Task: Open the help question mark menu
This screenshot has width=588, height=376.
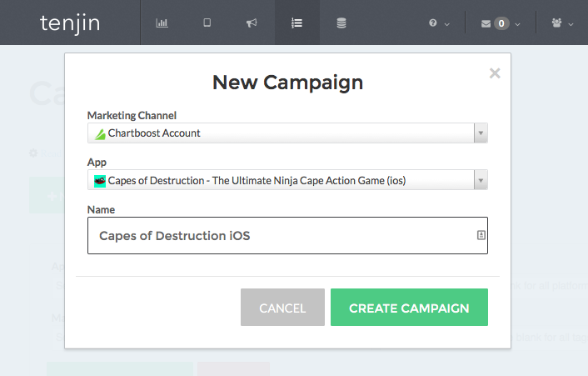Action: pyautogui.click(x=433, y=23)
